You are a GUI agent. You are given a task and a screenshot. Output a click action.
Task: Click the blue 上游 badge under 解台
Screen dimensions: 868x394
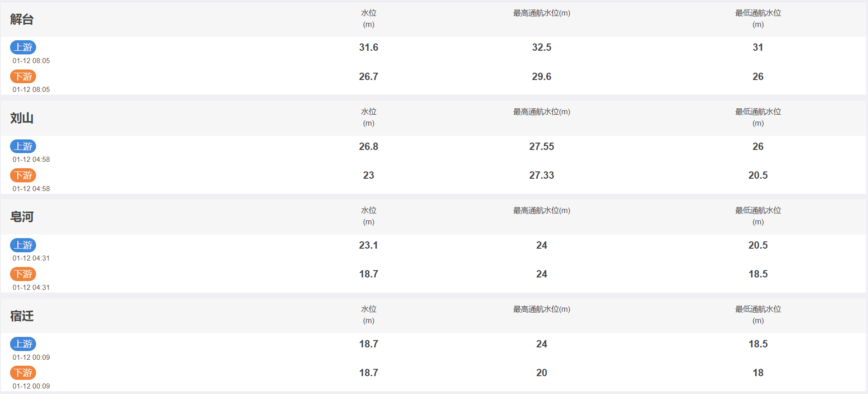point(23,47)
